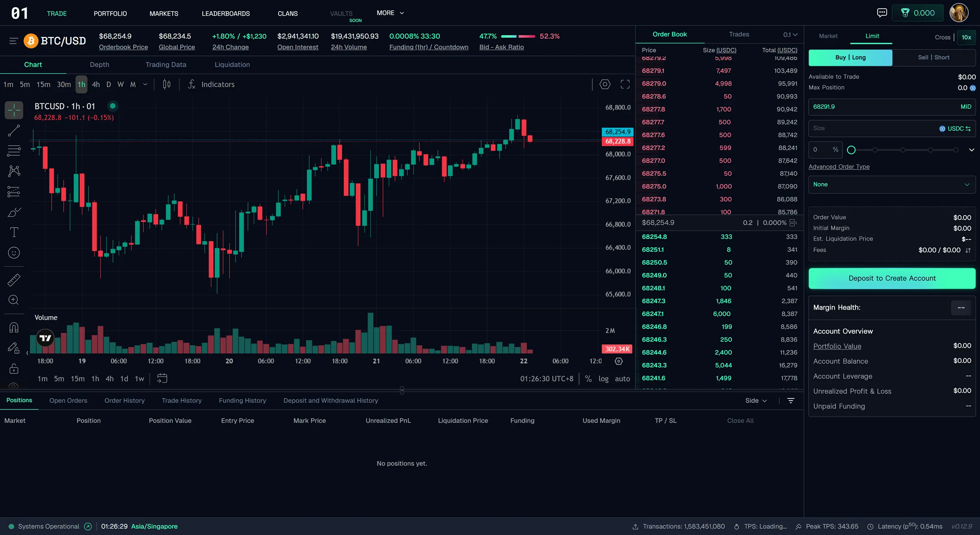The height and width of the screenshot is (535, 980).
Task: Switch to the Depth tab
Action: tap(99, 65)
